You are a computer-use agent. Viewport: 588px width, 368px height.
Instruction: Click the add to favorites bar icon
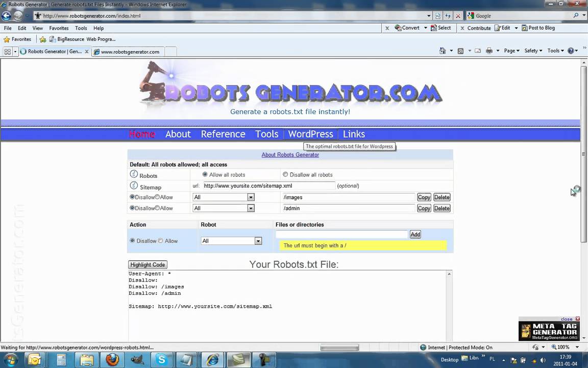pos(43,39)
